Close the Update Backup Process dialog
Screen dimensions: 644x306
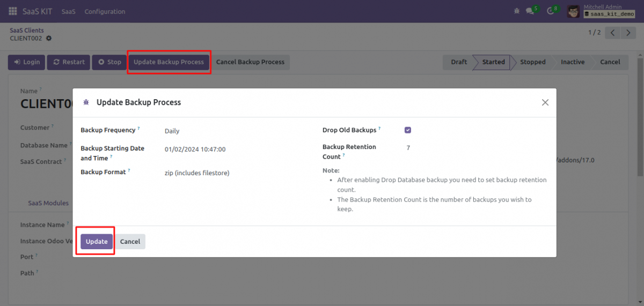tap(545, 102)
